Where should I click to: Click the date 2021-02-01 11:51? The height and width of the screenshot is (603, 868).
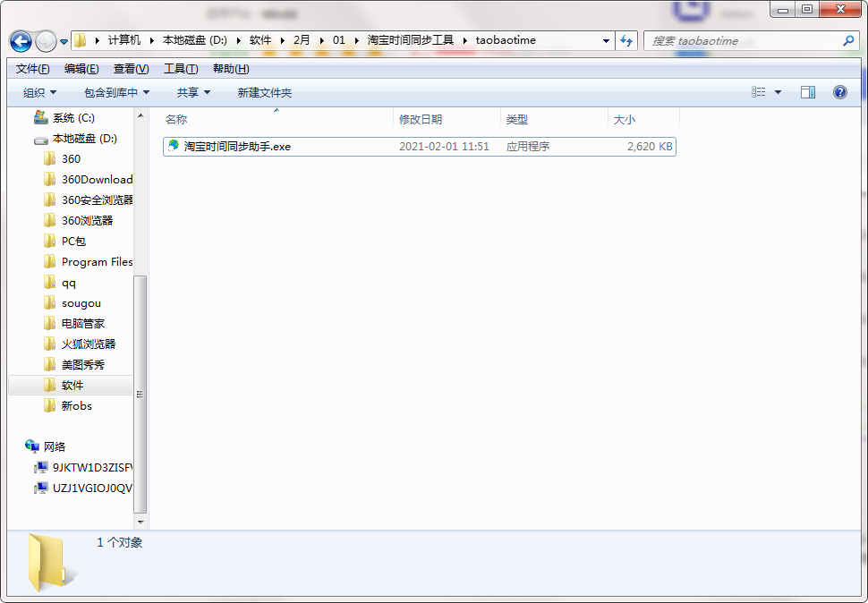pyautogui.click(x=444, y=147)
